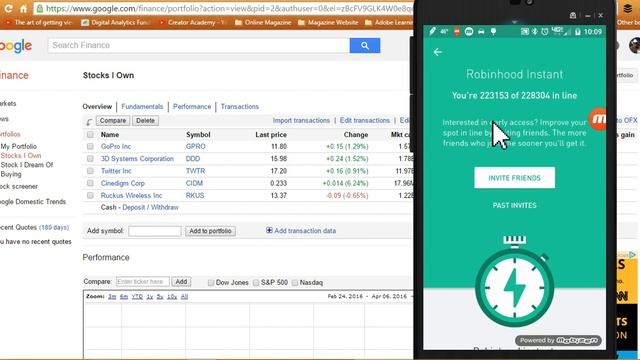Click the layers extension icon in browser toolbar
Image resolution: width=640 pixels, height=360 pixels.
point(628,9)
